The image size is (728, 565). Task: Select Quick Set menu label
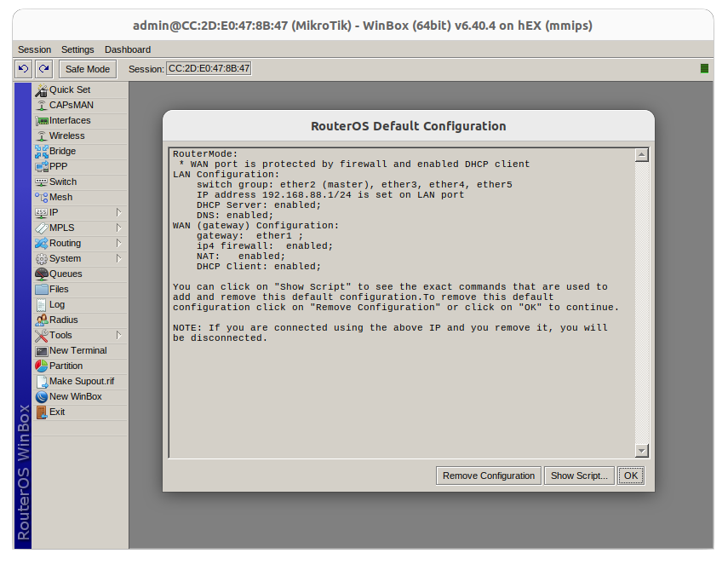tap(70, 90)
